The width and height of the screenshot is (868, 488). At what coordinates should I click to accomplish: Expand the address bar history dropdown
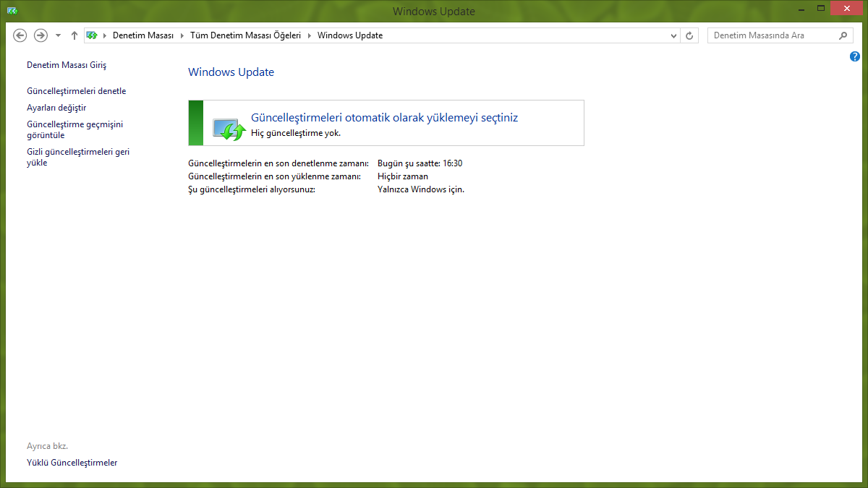tap(674, 35)
